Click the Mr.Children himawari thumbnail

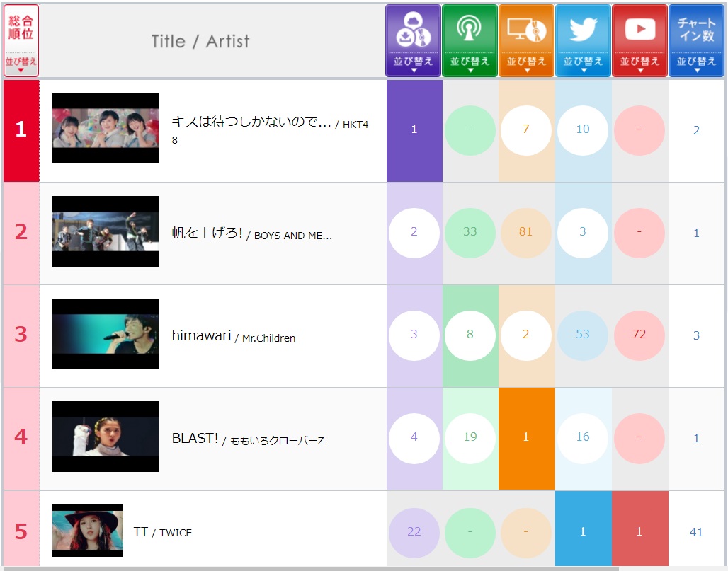[x=106, y=334]
